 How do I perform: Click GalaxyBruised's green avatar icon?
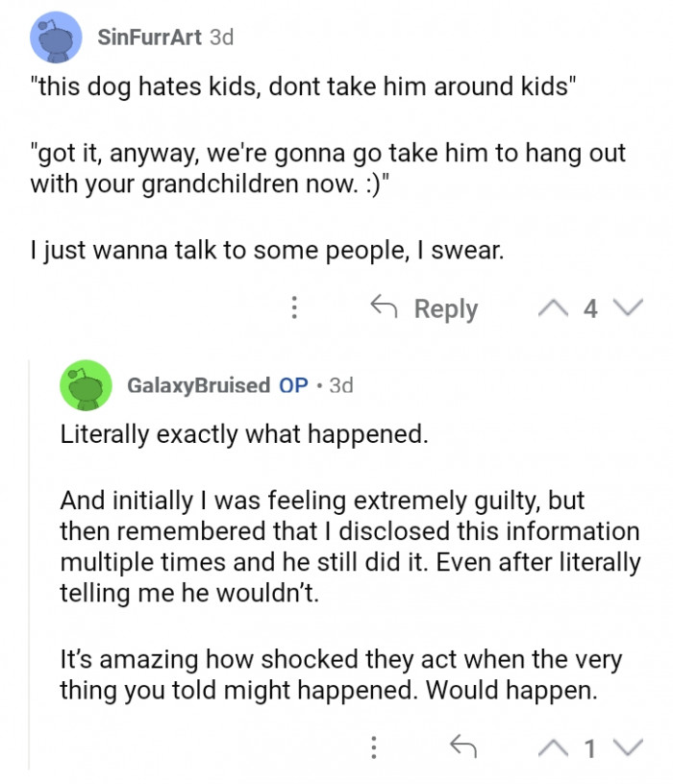(85, 384)
